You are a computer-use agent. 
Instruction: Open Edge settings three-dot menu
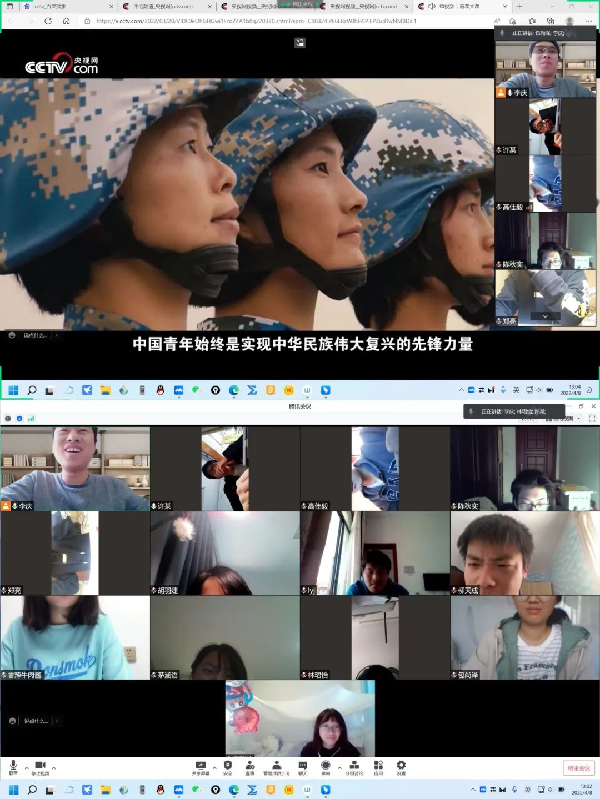pos(589,21)
